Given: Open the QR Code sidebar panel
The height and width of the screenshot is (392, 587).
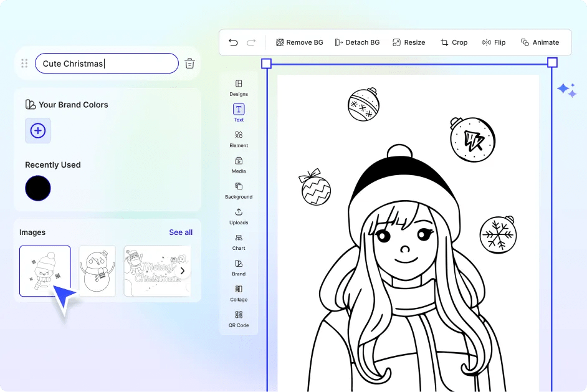Looking at the screenshot, I should [x=239, y=319].
